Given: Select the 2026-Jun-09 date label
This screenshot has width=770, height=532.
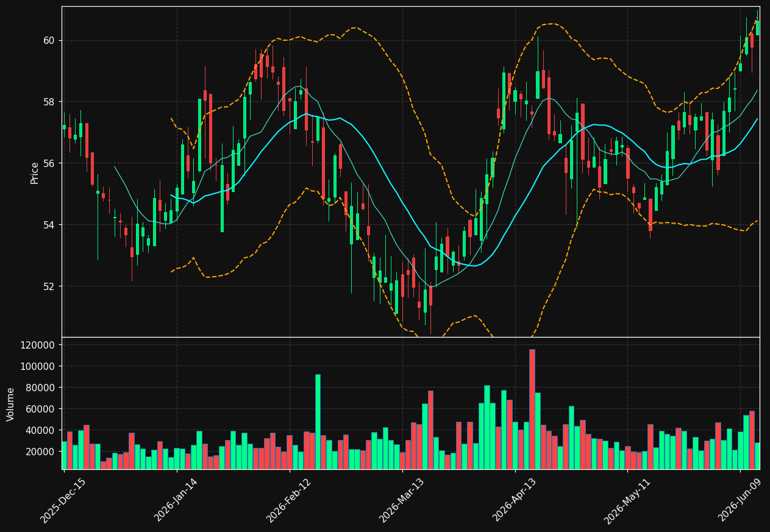Looking at the screenshot, I should point(739,501).
